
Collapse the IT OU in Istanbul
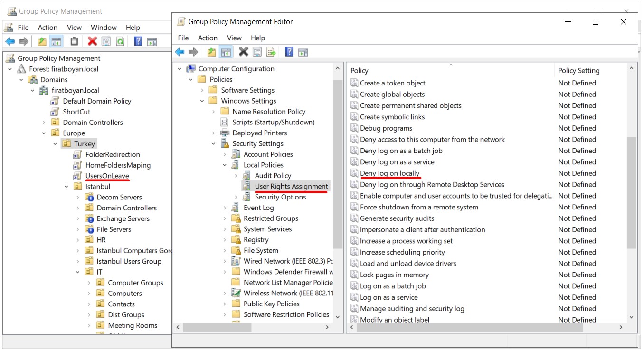click(x=78, y=272)
